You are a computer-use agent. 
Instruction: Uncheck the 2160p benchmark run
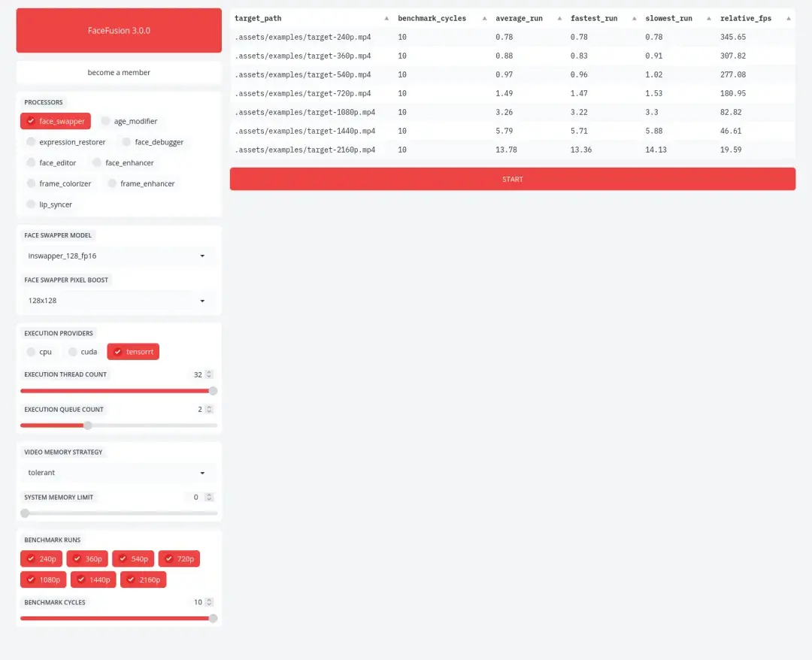click(144, 580)
